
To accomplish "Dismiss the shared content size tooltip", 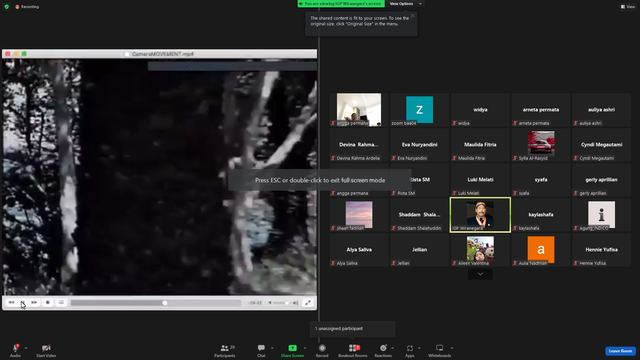I will (413, 16).
